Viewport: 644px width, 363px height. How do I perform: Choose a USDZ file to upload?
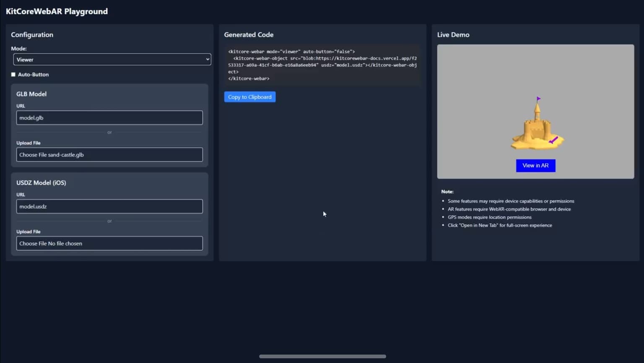109,243
